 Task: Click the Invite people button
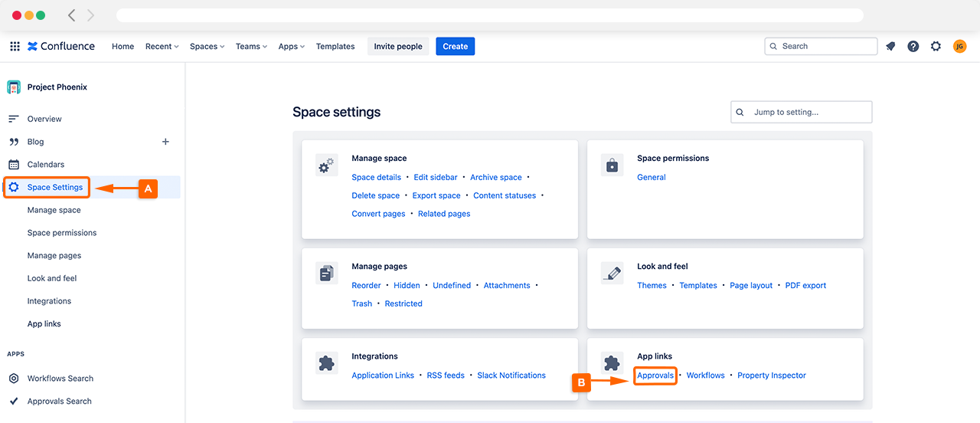pyautogui.click(x=398, y=47)
